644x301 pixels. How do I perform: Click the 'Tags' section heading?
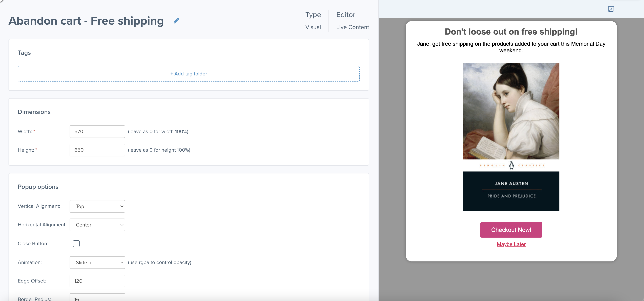coord(24,53)
